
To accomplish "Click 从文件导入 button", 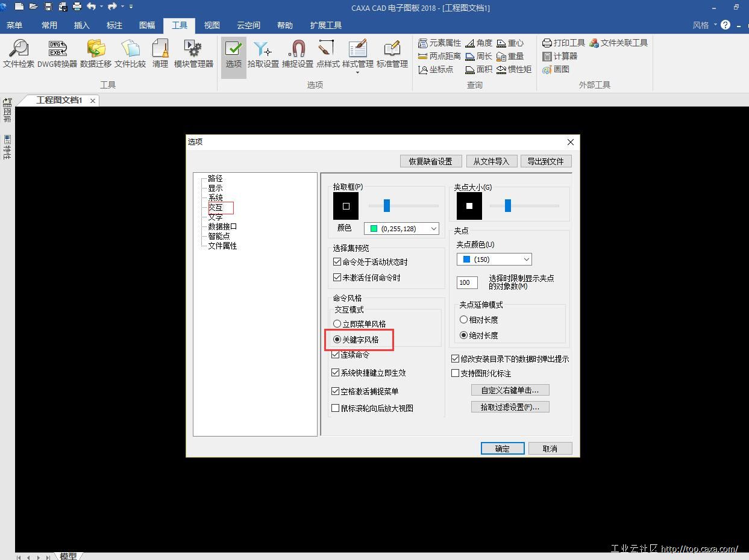I will 491,161.
